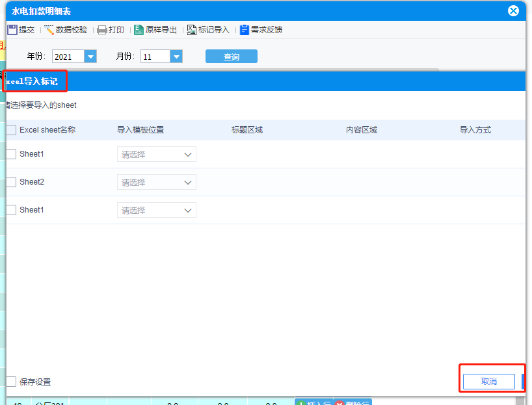This screenshot has width=532, height=405.
Task: Check the first Sheet1 row checkbox
Action: (11, 154)
